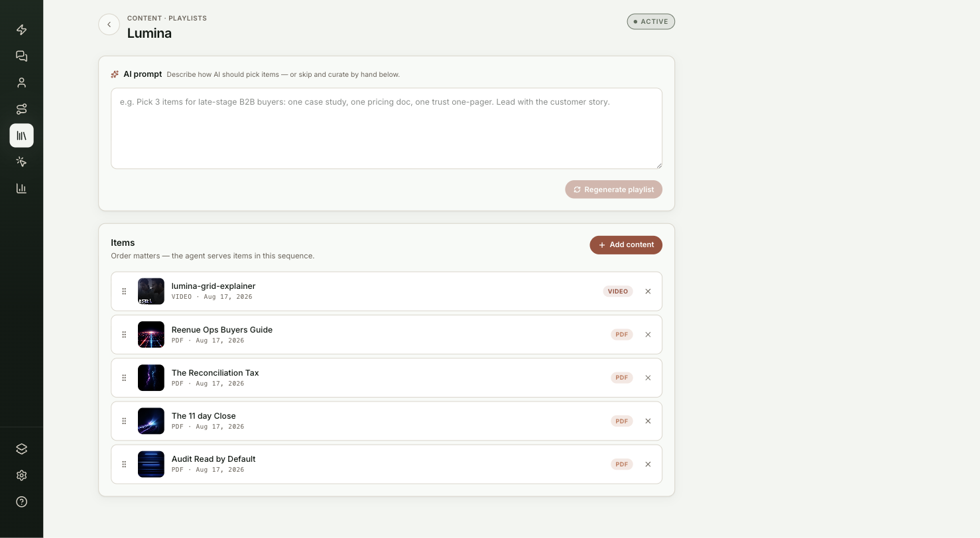Image resolution: width=980 pixels, height=538 pixels.
Task: Focus the AI prompt text area
Action: (x=387, y=129)
